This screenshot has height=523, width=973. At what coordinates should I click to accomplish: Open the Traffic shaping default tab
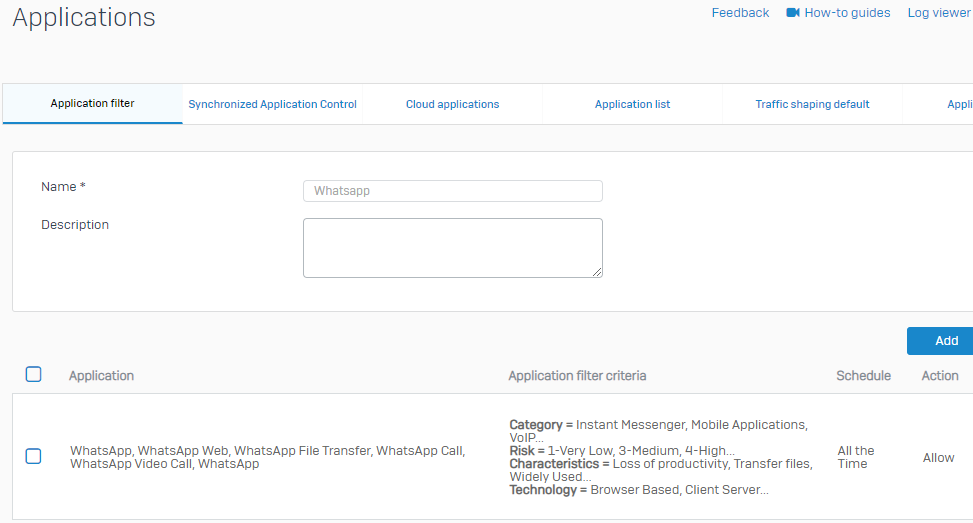812,104
